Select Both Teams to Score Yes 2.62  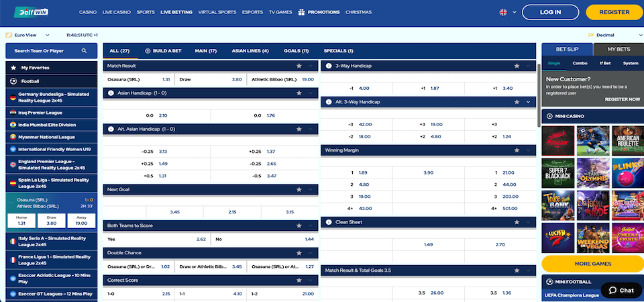coord(156,239)
